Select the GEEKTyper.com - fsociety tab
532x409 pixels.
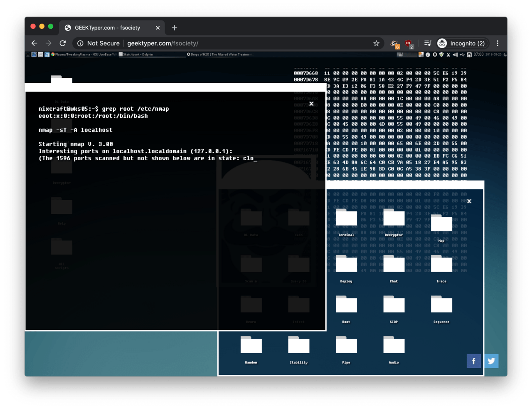[112, 28]
